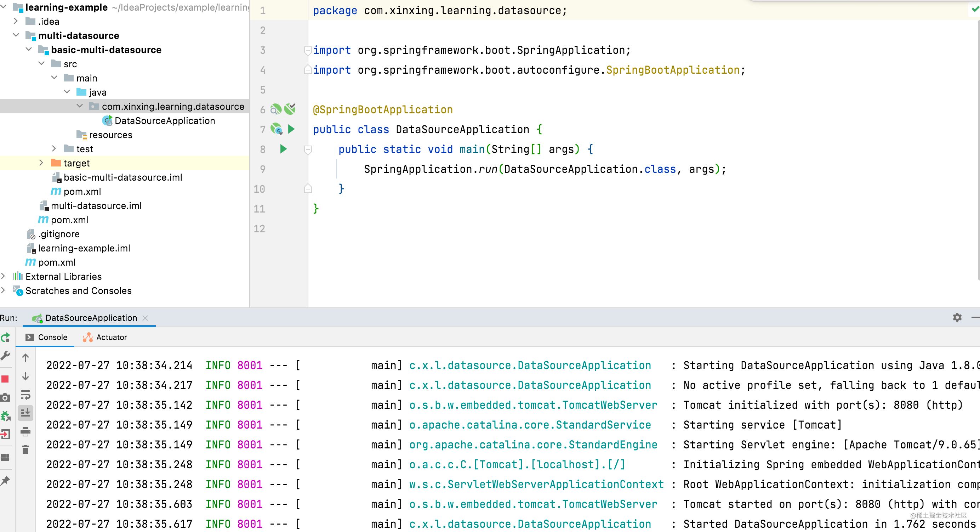Open the restore layout icon in Run panel
The image size is (980, 532).
[5, 457]
